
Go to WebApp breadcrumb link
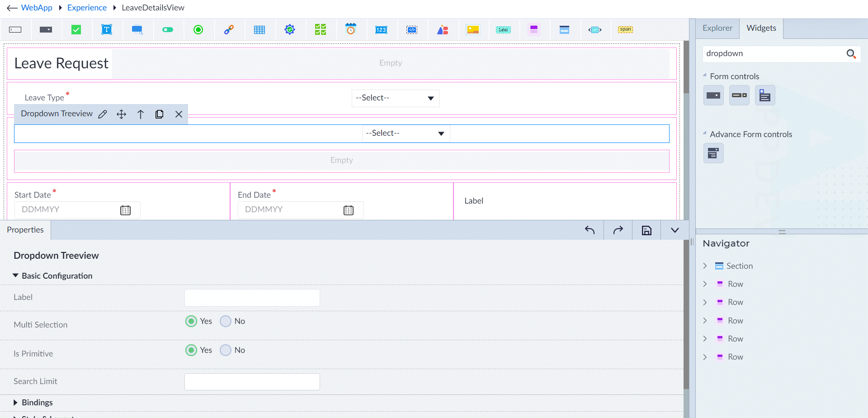(x=37, y=8)
